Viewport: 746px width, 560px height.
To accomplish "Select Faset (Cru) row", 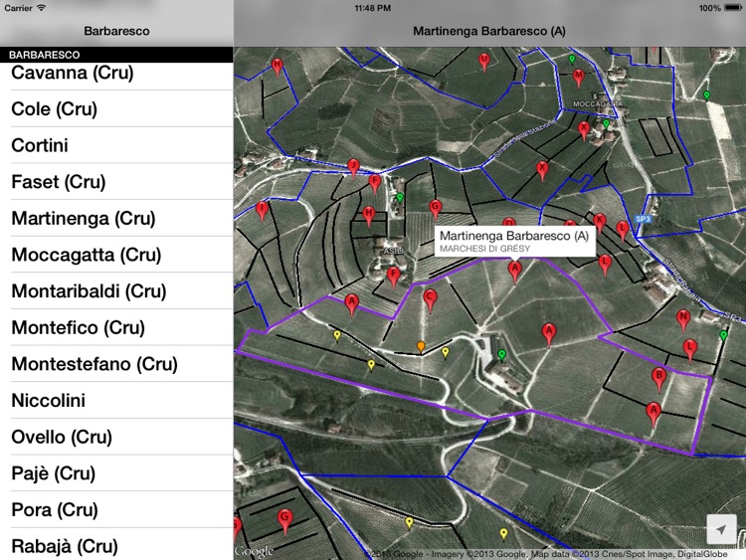I will 116,182.
